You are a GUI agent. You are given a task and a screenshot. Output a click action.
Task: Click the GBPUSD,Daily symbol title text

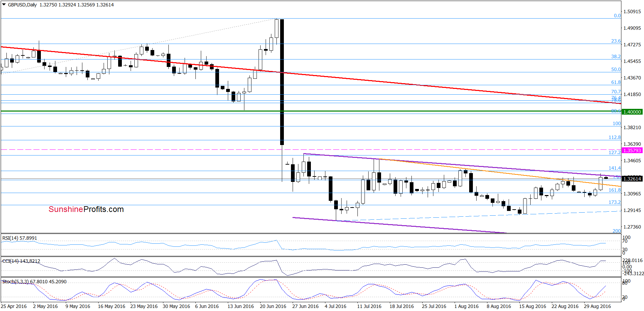[x=22, y=5]
